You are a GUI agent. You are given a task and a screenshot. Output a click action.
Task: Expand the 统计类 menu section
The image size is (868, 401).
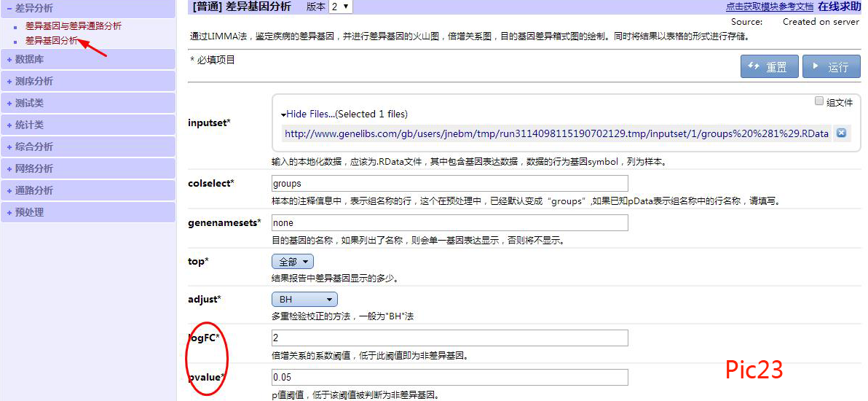[x=30, y=125]
